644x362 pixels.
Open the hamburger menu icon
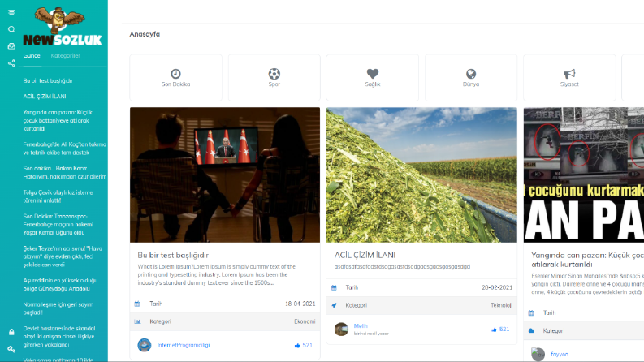click(11, 12)
